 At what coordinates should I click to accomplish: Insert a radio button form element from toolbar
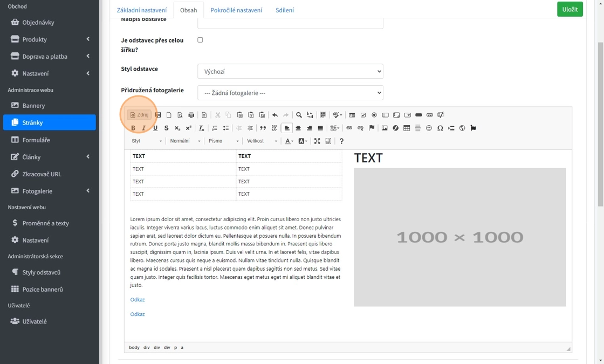click(374, 115)
